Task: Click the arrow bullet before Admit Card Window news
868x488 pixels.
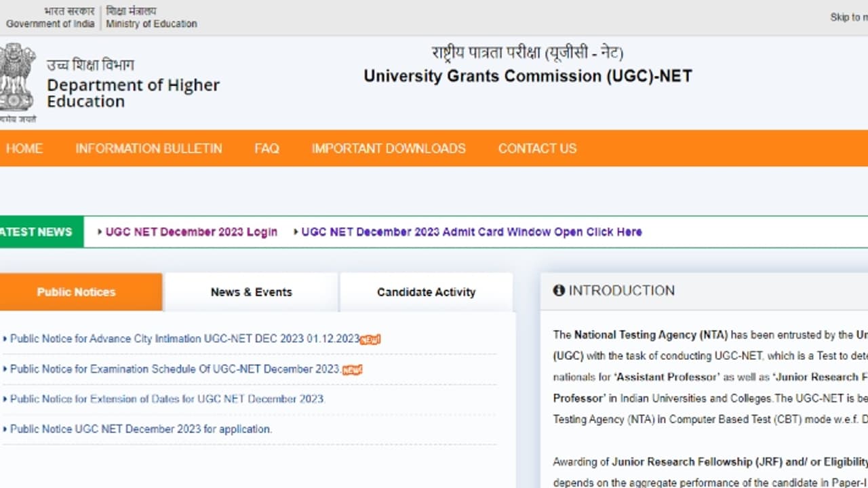Action: (x=296, y=232)
